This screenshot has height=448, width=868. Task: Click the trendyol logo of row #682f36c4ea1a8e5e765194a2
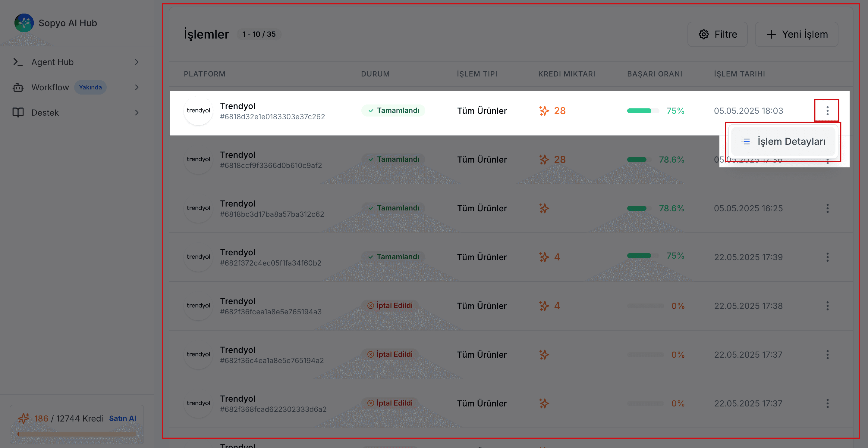pyautogui.click(x=198, y=355)
